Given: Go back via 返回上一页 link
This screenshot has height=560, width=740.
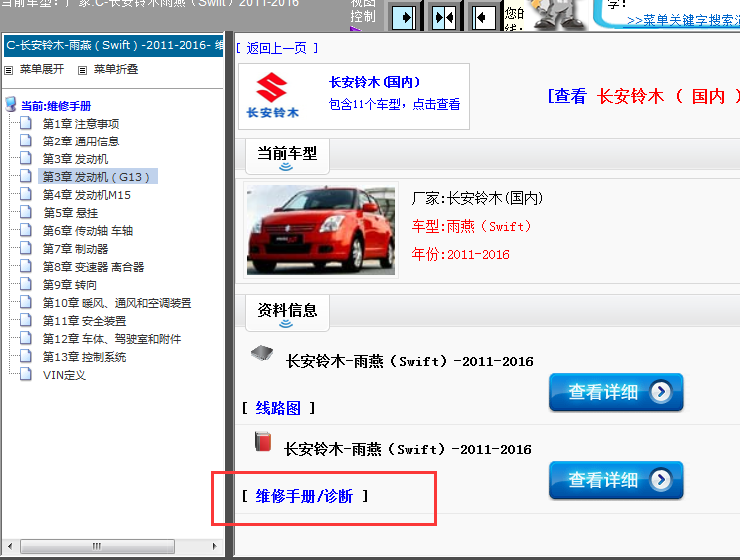Looking at the screenshot, I should (x=277, y=47).
